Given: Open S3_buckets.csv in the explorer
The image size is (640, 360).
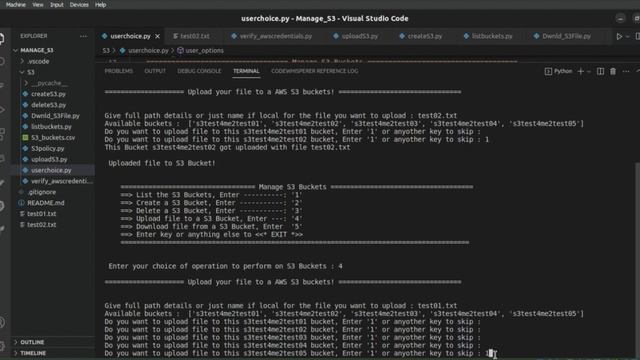Looking at the screenshot, I should (x=53, y=138).
